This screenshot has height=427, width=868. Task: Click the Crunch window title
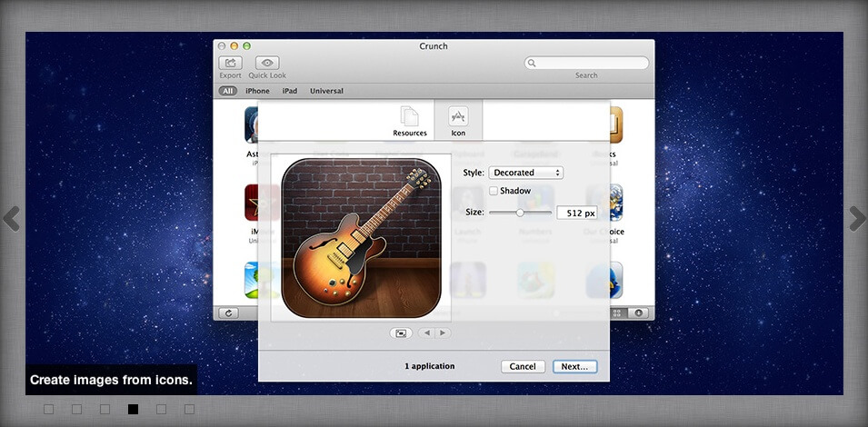coord(434,46)
